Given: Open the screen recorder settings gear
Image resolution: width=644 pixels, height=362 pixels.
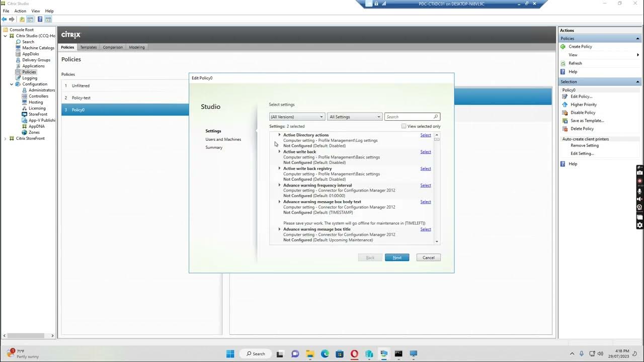Looking at the screenshot, I should coord(640,225).
